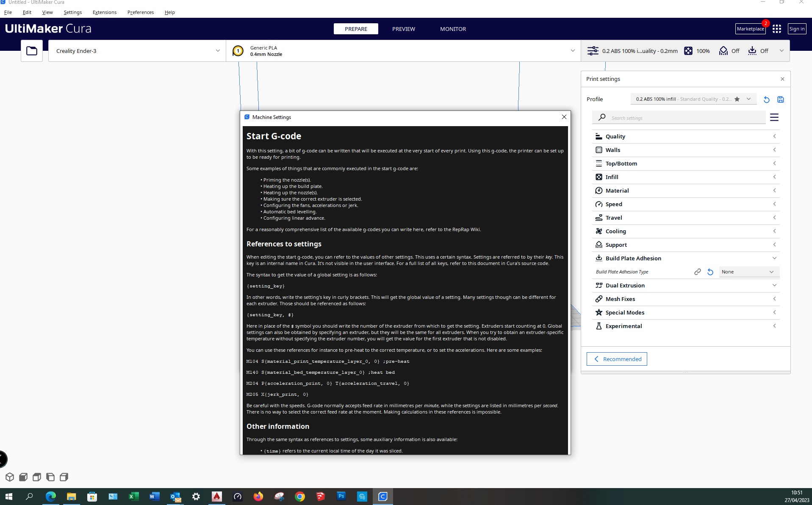Open the Extensions menu
Image resolution: width=812 pixels, height=505 pixels.
tap(104, 12)
